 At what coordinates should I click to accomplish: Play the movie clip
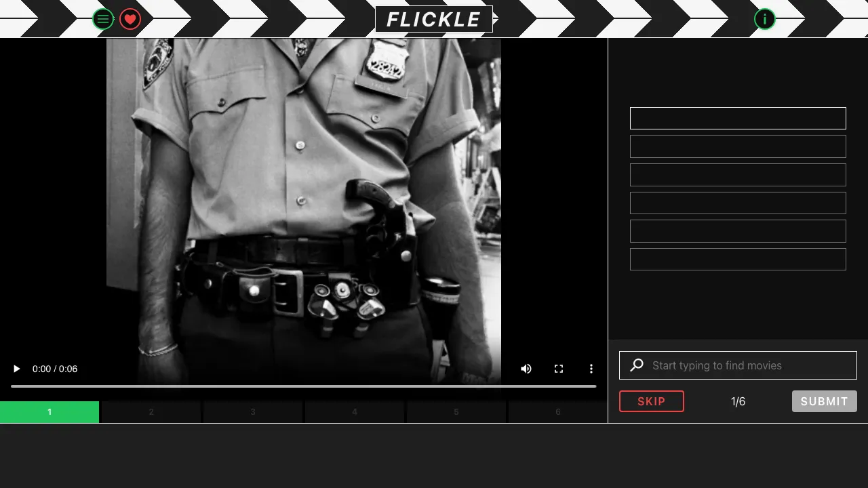pos(17,369)
